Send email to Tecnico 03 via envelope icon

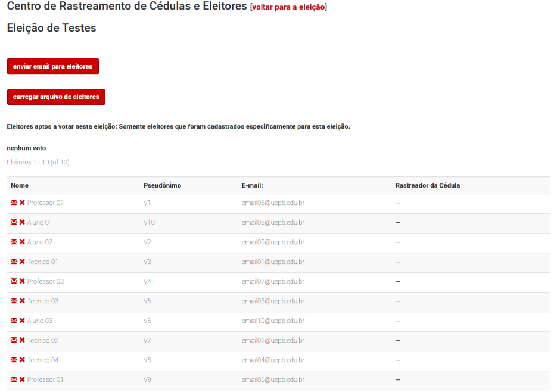(13, 301)
